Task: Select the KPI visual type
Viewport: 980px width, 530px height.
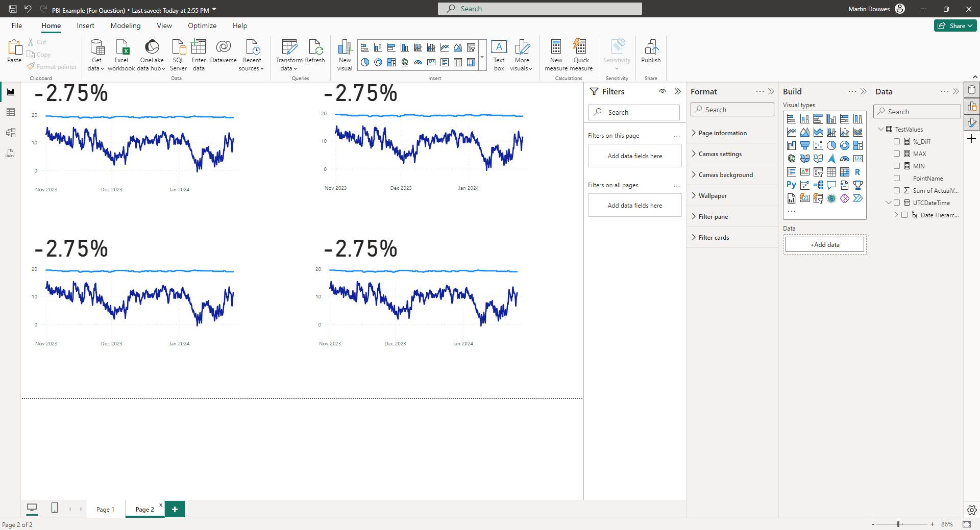Action: [805, 172]
